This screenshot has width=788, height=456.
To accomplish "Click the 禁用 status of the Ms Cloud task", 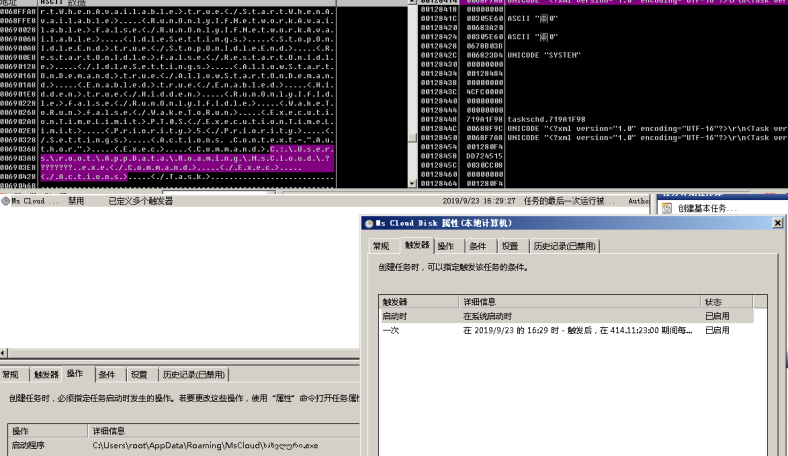I will point(76,201).
